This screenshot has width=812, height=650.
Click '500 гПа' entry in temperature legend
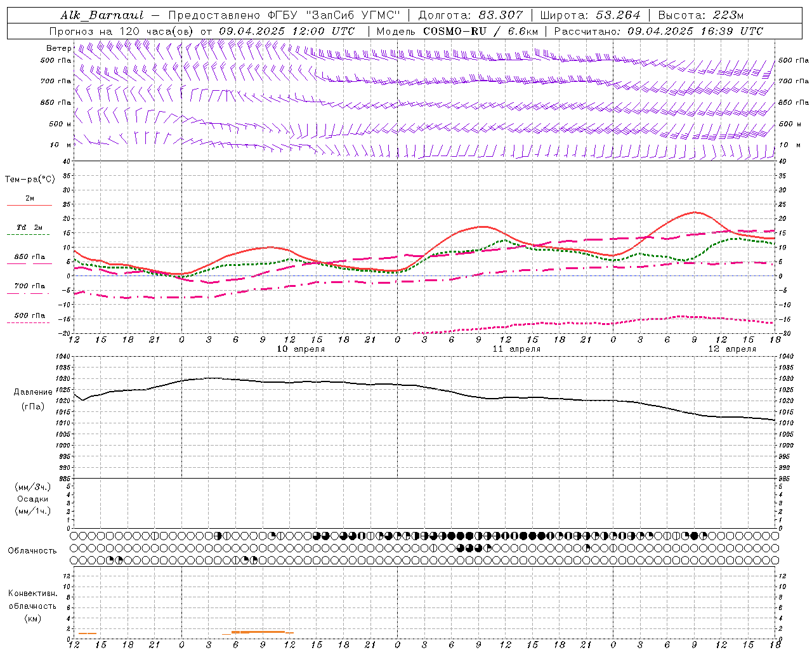pos(30,315)
